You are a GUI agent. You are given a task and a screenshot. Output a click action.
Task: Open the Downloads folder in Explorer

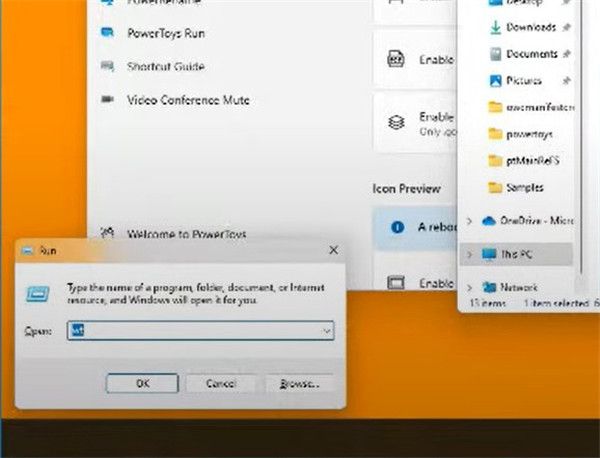pos(530,26)
